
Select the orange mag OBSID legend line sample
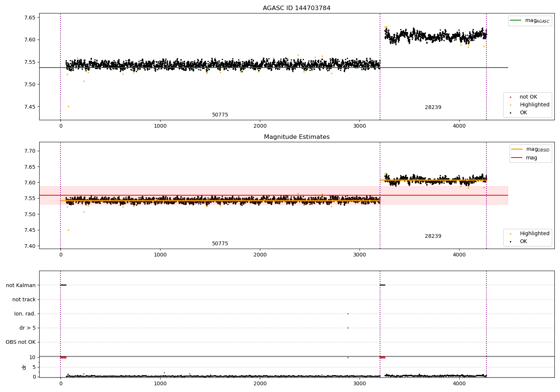[517, 149]
